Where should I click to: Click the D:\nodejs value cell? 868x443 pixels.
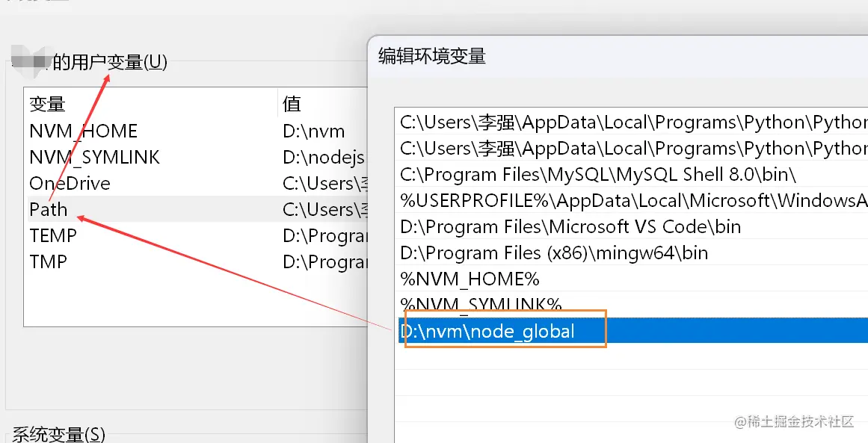pos(324,157)
